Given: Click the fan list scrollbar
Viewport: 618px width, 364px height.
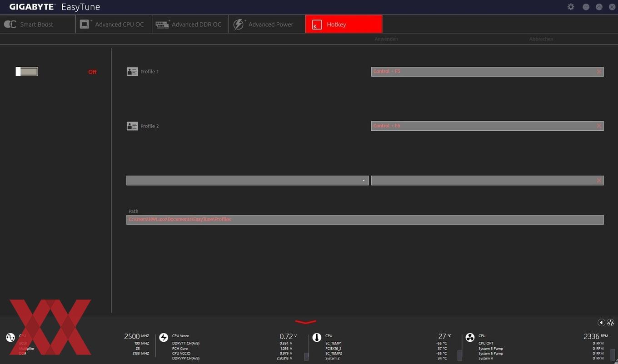Looking at the screenshot, I should (x=613, y=354).
